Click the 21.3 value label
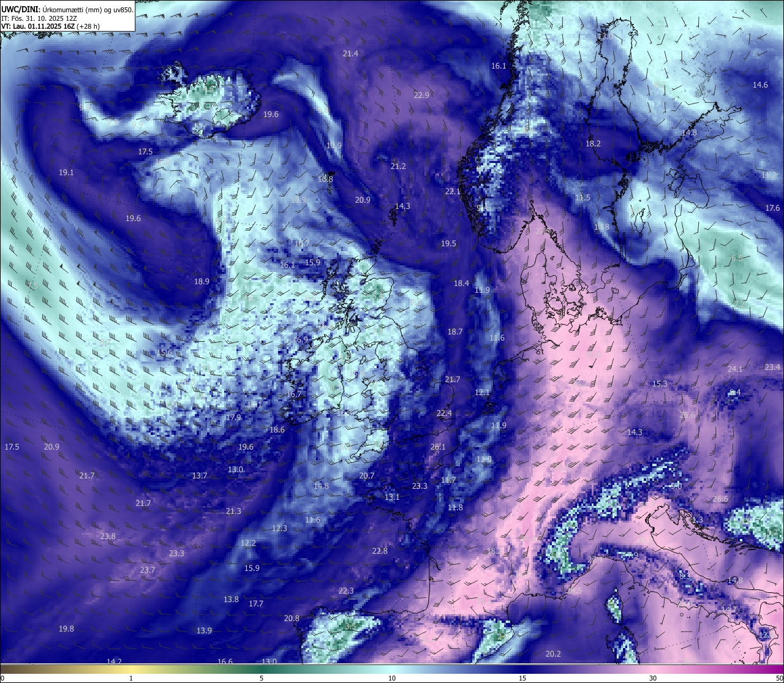Image resolution: width=784 pixels, height=683 pixels. [x=233, y=511]
